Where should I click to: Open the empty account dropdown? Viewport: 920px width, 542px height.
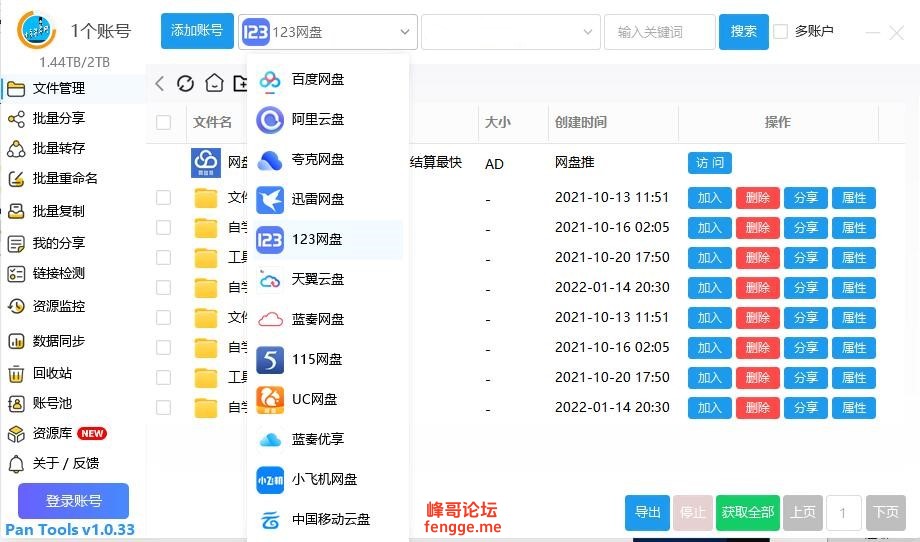[x=510, y=32]
